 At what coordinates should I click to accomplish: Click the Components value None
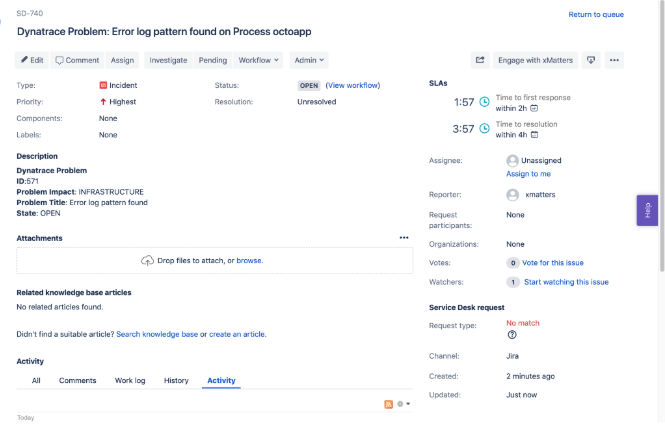pyautogui.click(x=108, y=118)
